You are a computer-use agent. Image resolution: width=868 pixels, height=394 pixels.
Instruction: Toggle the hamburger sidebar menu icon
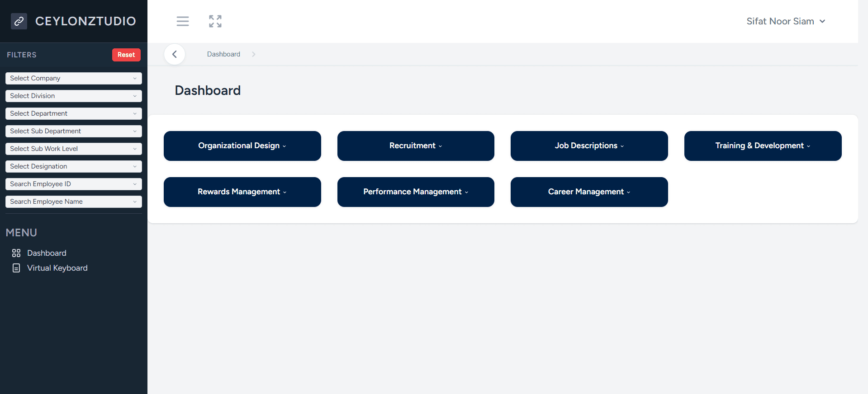click(x=183, y=21)
